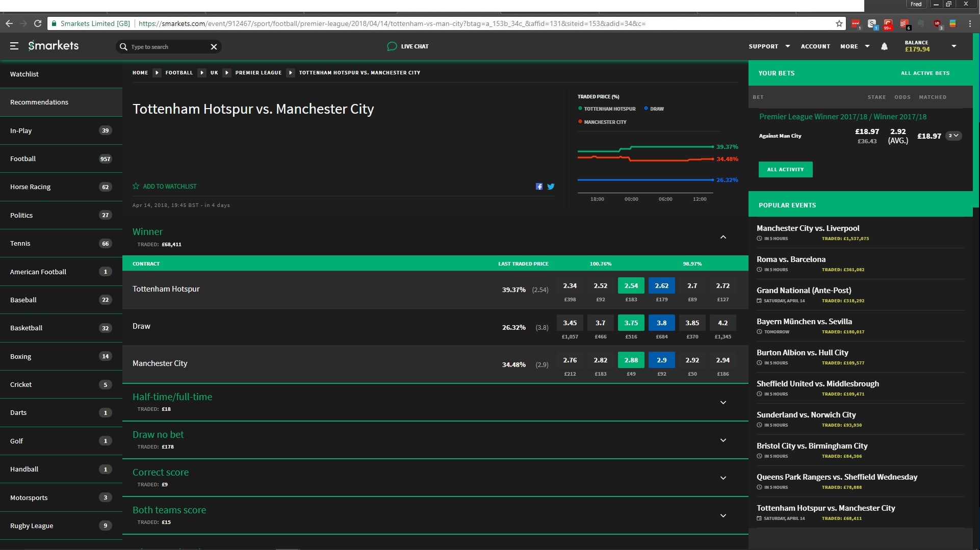Viewport: 980px width, 550px height.
Task: Open the hamburger menu beside Smarkets logo
Action: pos(14,46)
